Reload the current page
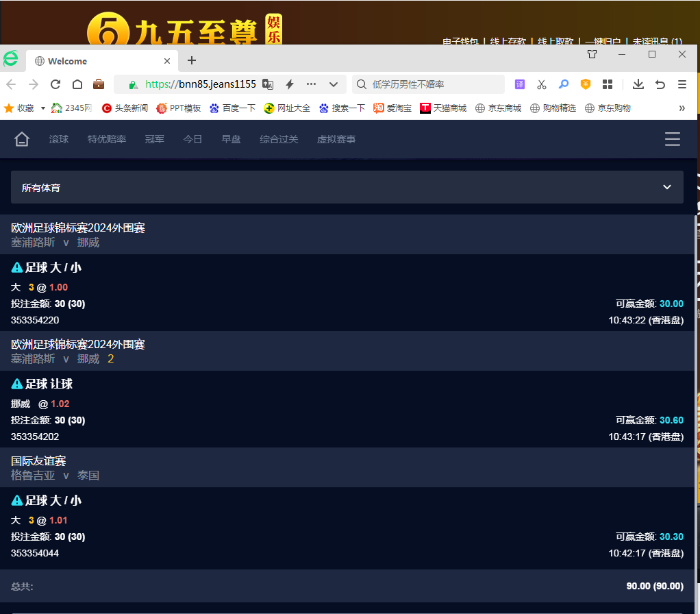Viewport: 700px width, 614px height. point(55,84)
